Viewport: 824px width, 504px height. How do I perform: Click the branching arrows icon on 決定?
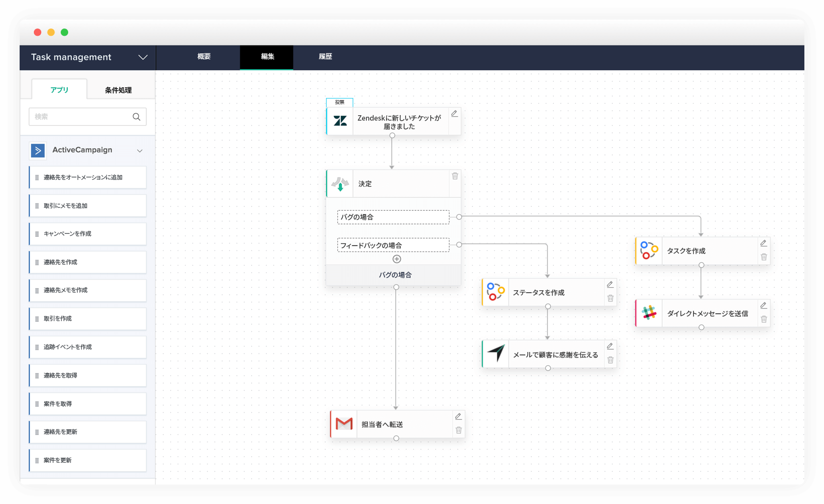tap(340, 183)
